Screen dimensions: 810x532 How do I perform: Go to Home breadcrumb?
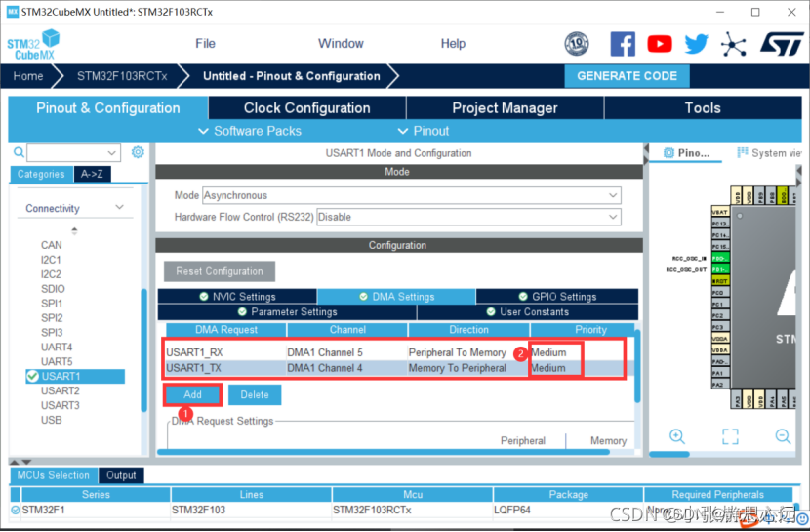click(x=28, y=76)
